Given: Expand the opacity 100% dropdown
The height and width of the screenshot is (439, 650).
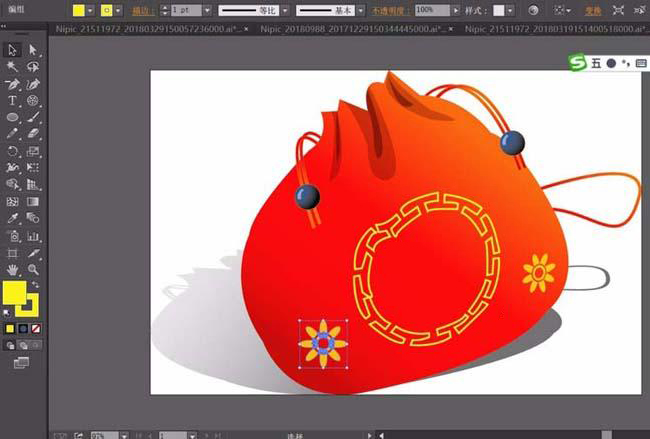Looking at the screenshot, I should [x=456, y=9].
